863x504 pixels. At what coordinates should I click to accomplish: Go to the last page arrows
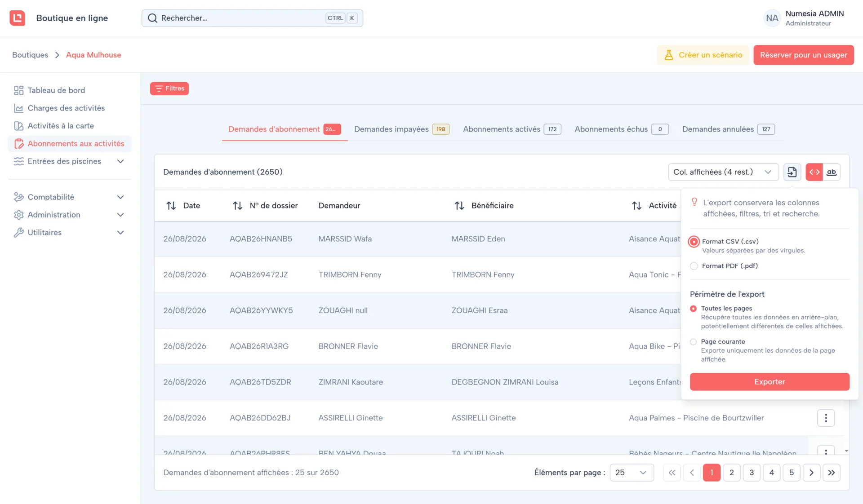tap(832, 473)
